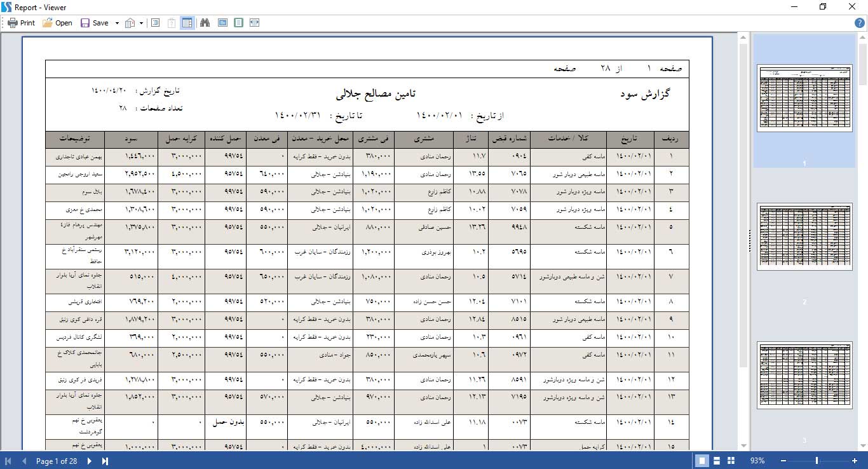Select the fit page width icon
The image size is (868, 469).
coord(254,23)
